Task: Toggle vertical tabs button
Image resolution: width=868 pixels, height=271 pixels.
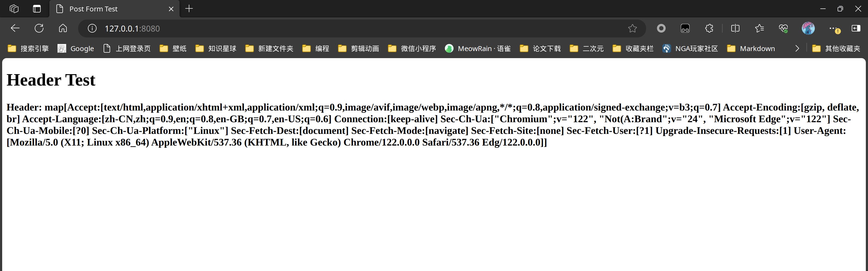Action: (x=37, y=9)
